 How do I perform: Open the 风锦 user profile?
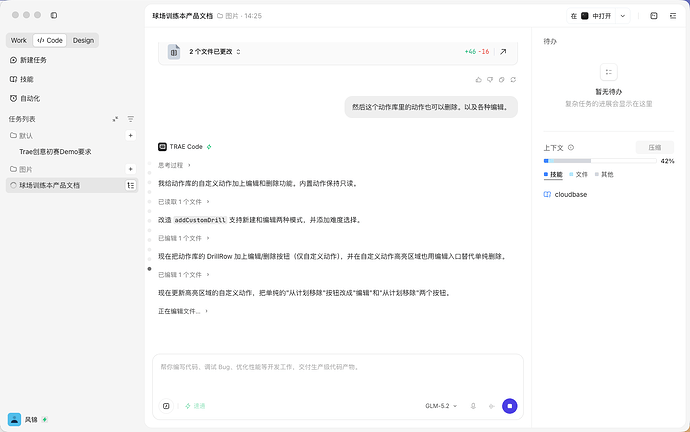pos(27,420)
